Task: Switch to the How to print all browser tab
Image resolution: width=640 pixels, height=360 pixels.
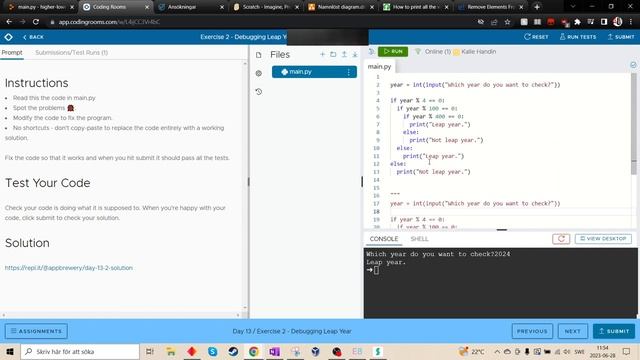Action: coord(416,7)
